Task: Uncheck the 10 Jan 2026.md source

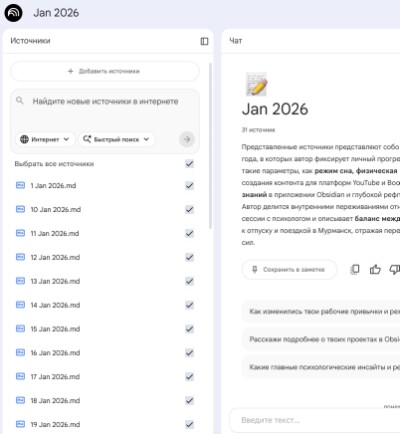Action: (x=189, y=209)
